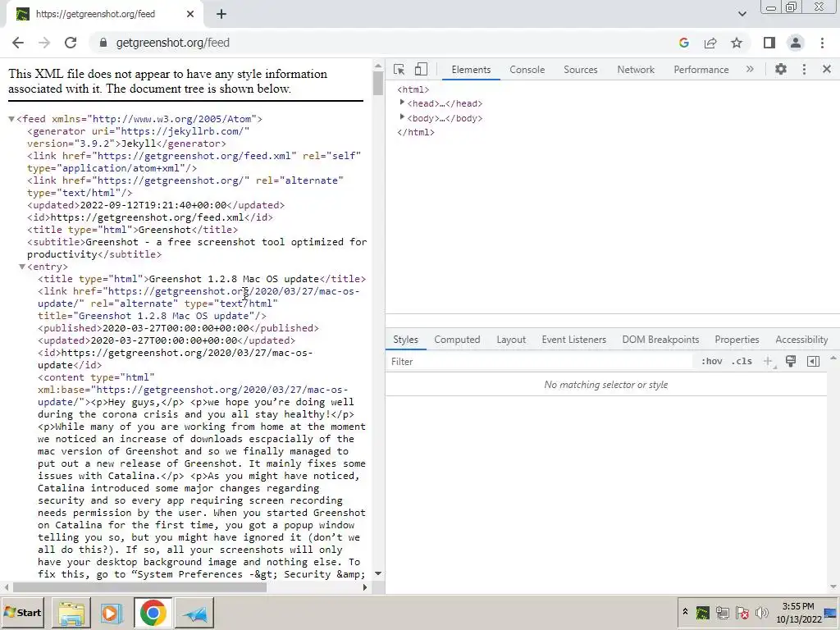Open the DOM Breakpoints sub-tab

click(660, 340)
